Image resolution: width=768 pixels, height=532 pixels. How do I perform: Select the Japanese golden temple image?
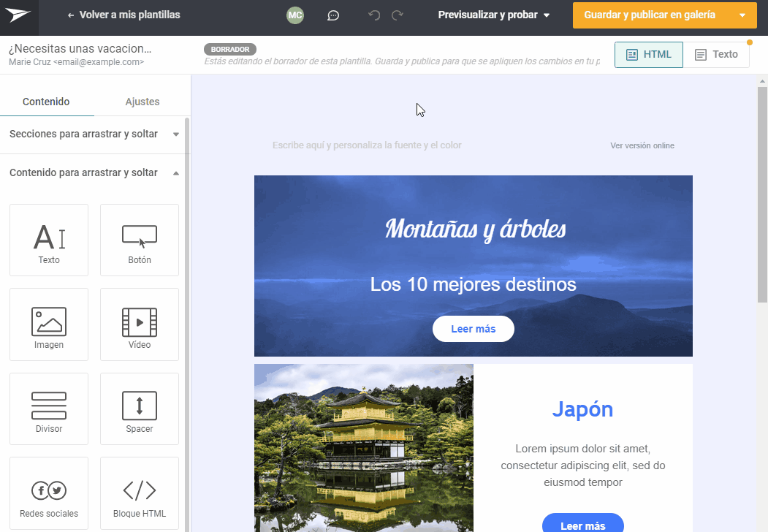coord(364,448)
